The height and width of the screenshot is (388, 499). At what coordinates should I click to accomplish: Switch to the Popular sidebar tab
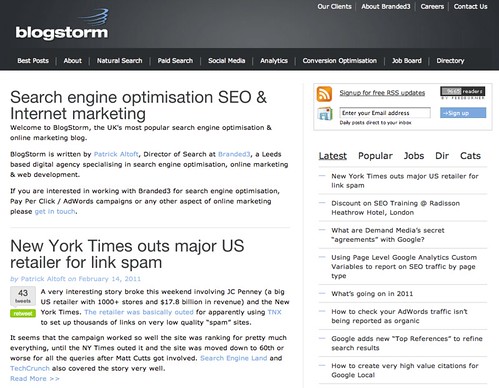tap(375, 156)
